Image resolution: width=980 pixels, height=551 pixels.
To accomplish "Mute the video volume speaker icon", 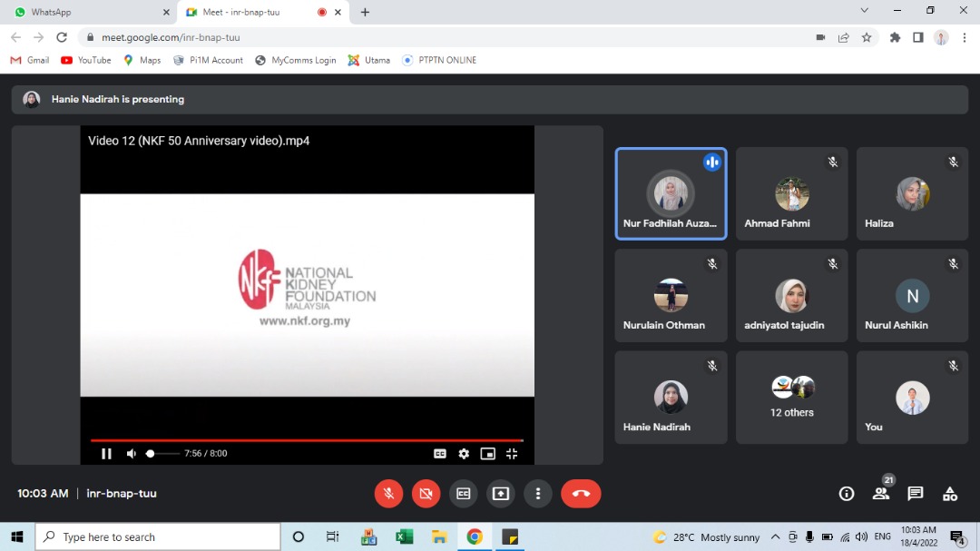I will pyautogui.click(x=132, y=454).
